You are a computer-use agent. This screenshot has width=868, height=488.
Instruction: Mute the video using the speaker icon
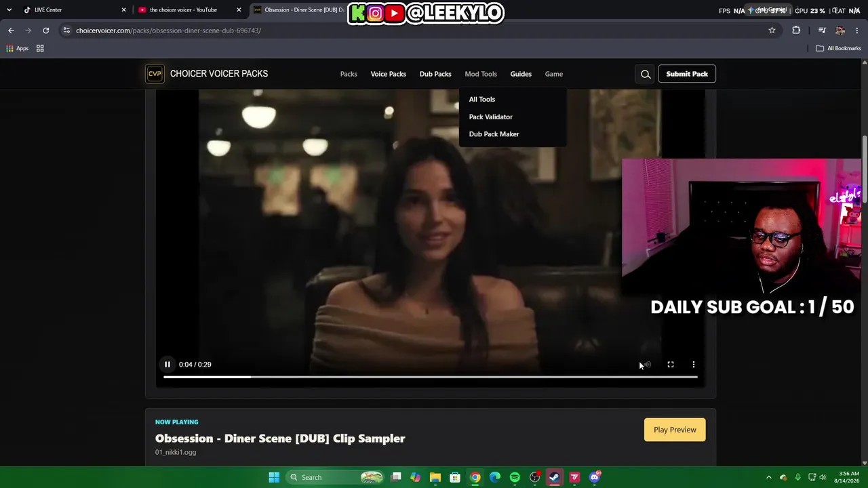(646, 365)
